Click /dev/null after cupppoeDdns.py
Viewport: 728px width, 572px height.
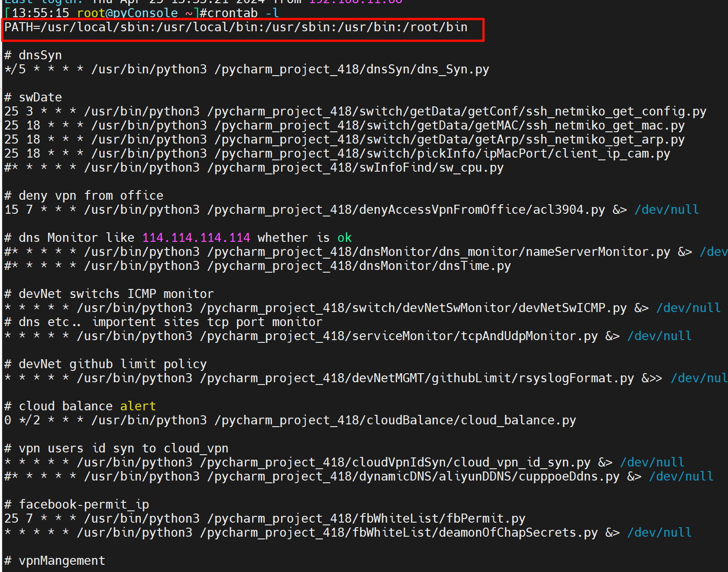(x=681, y=476)
